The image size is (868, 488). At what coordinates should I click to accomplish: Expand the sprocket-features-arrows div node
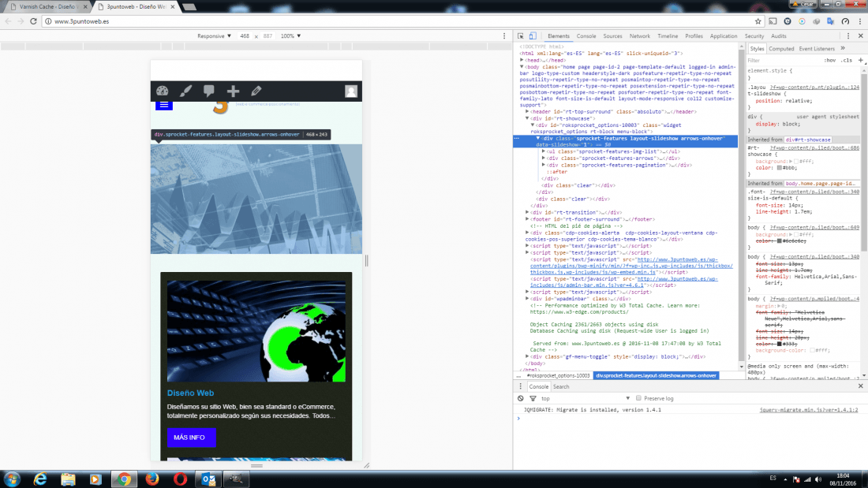click(x=544, y=158)
